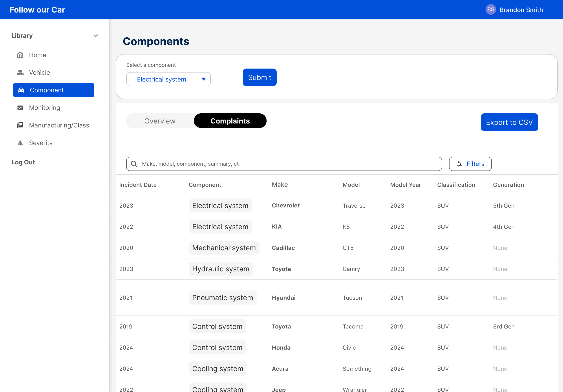Click the BS user avatar
563x392 pixels.
(x=491, y=9)
